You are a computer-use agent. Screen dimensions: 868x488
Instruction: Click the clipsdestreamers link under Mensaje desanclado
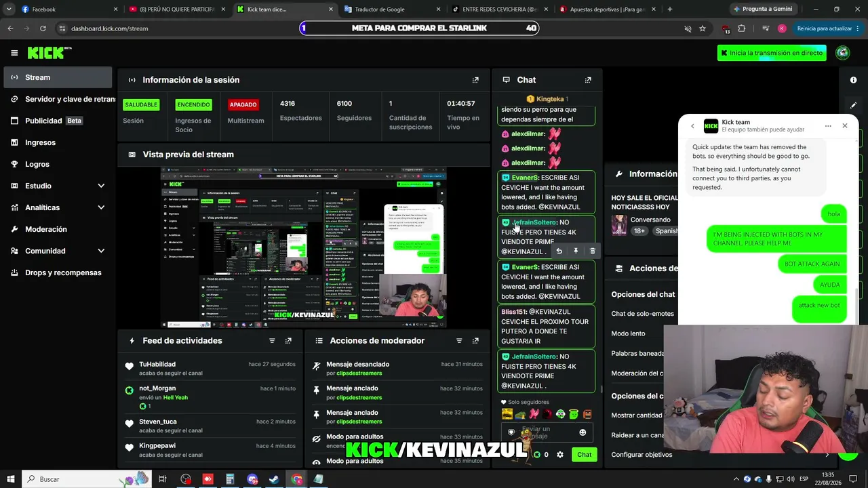359,373
